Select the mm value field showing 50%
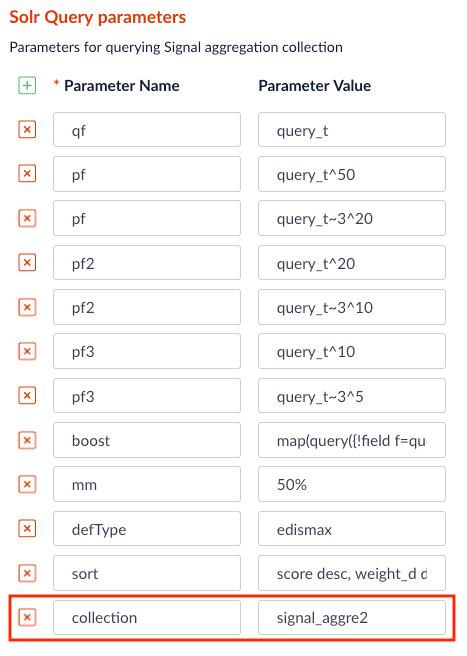The image size is (467, 656). [352, 484]
